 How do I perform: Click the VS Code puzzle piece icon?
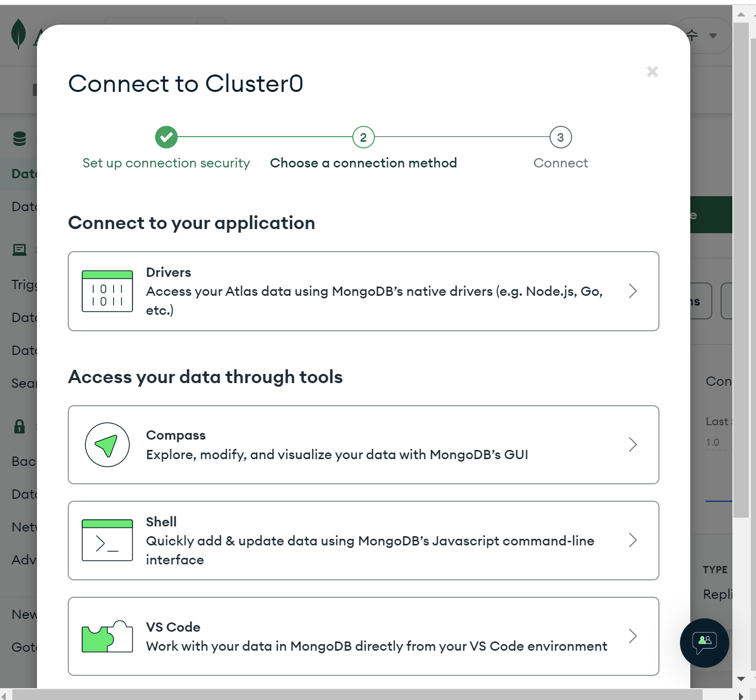[107, 636]
